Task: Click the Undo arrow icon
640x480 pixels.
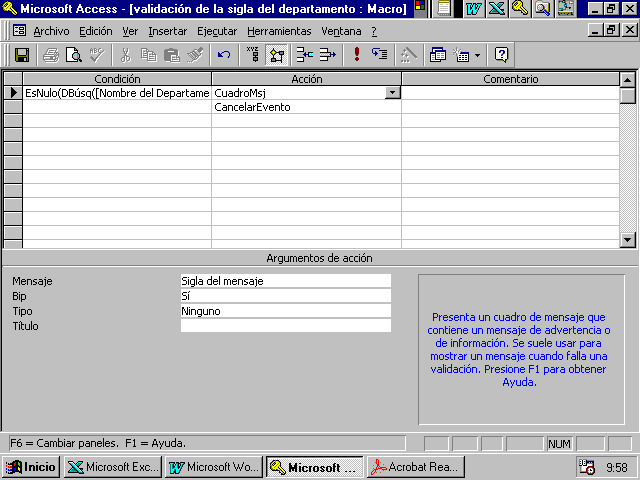Action: click(224, 55)
